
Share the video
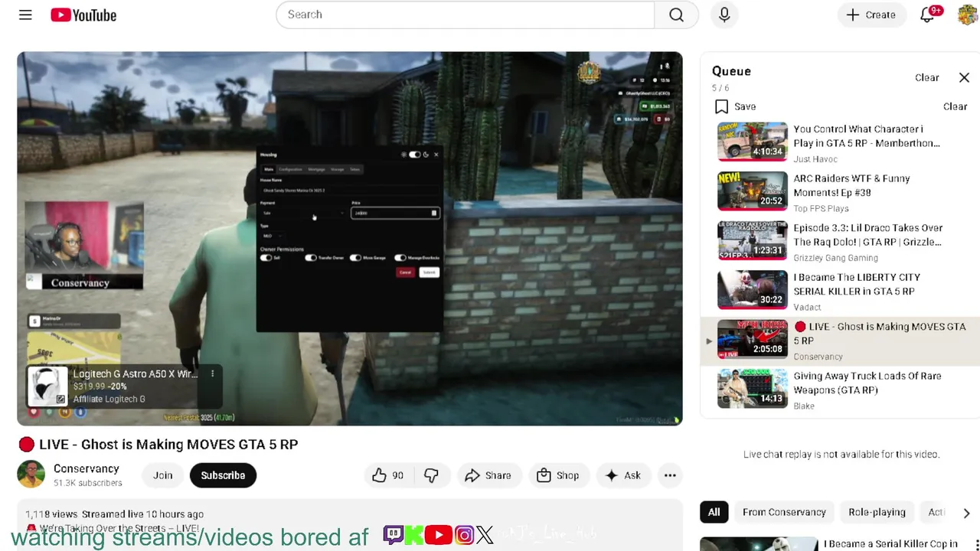[x=488, y=475]
